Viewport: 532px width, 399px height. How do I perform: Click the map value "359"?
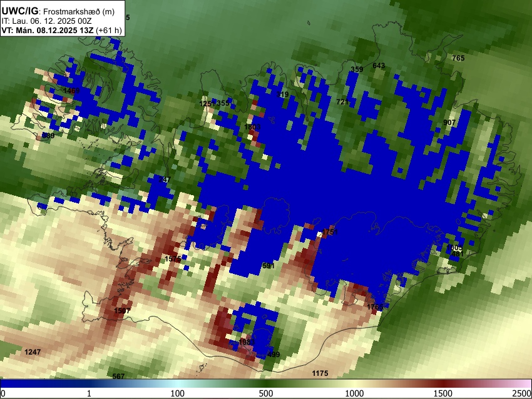click(x=357, y=69)
